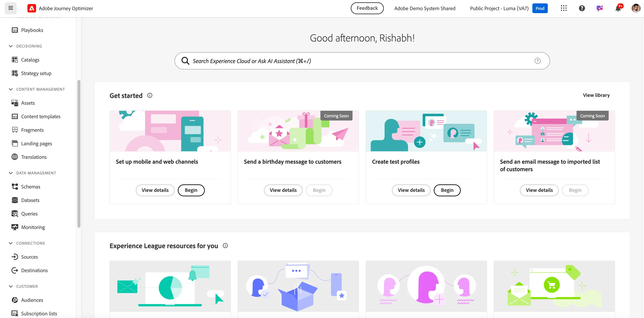Click the Content templates icon
Image resolution: width=644 pixels, height=318 pixels.
[15, 116]
